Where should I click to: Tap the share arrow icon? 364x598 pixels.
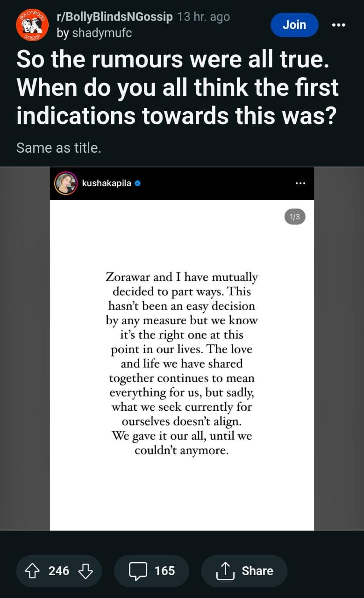(x=225, y=571)
